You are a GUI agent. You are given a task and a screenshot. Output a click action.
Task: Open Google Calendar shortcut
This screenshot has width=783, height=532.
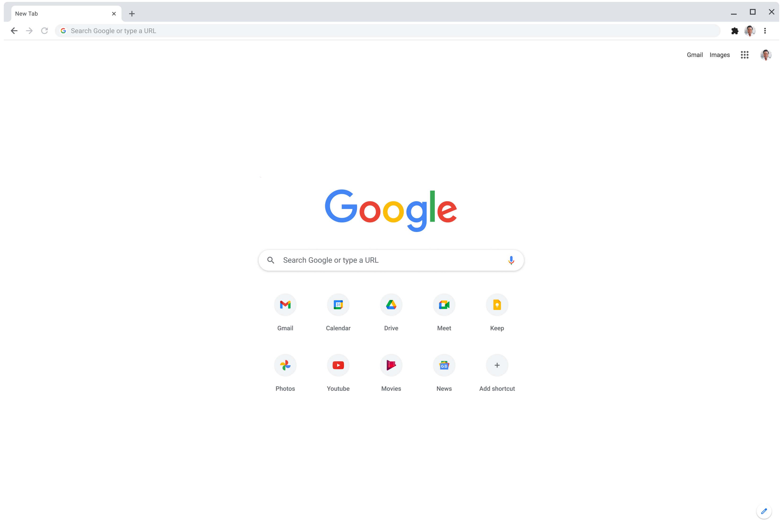(x=338, y=305)
